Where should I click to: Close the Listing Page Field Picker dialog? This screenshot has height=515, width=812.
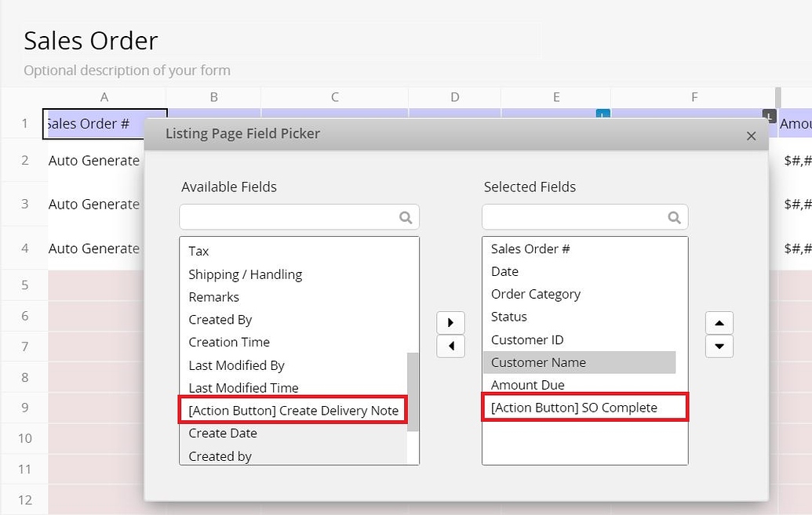pyautogui.click(x=751, y=135)
